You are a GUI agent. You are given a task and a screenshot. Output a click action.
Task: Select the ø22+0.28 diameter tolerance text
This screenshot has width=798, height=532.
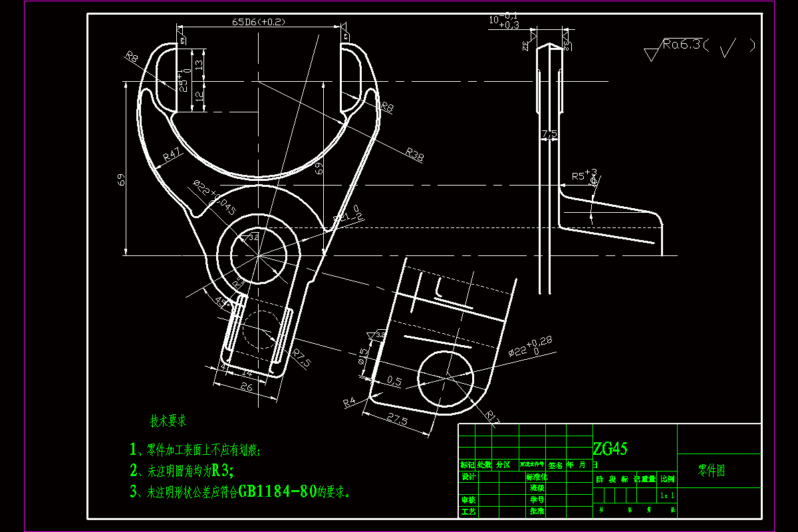[532, 346]
